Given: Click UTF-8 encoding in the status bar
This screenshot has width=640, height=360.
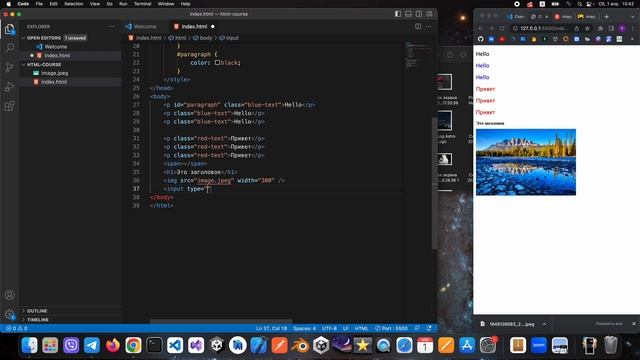Looking at the screenshot, I should pos(329,328).
